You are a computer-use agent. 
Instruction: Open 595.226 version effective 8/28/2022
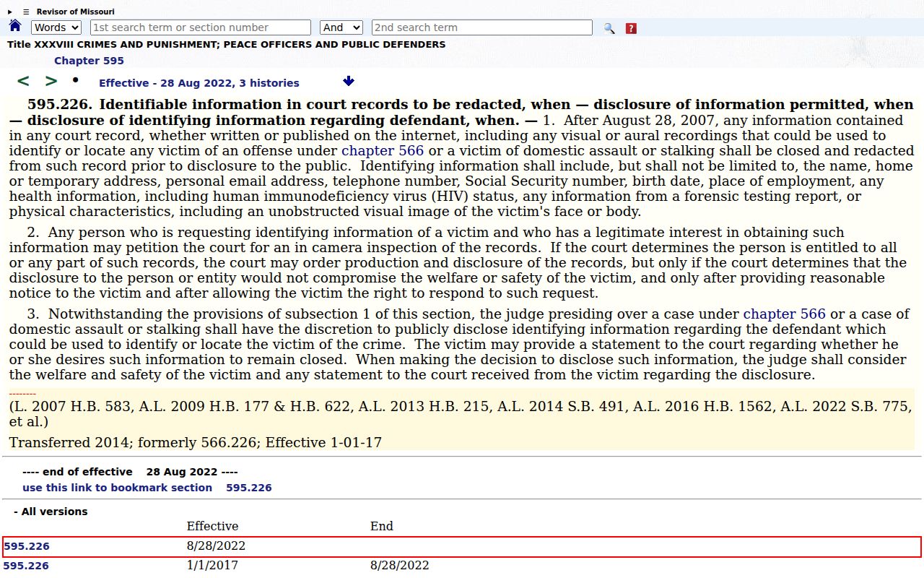point(27,546)
